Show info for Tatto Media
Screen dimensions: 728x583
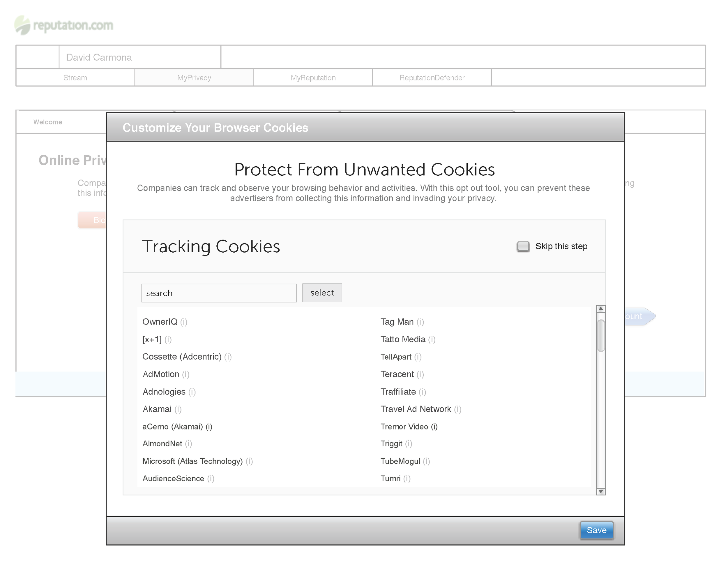click(x=432, y=339)
